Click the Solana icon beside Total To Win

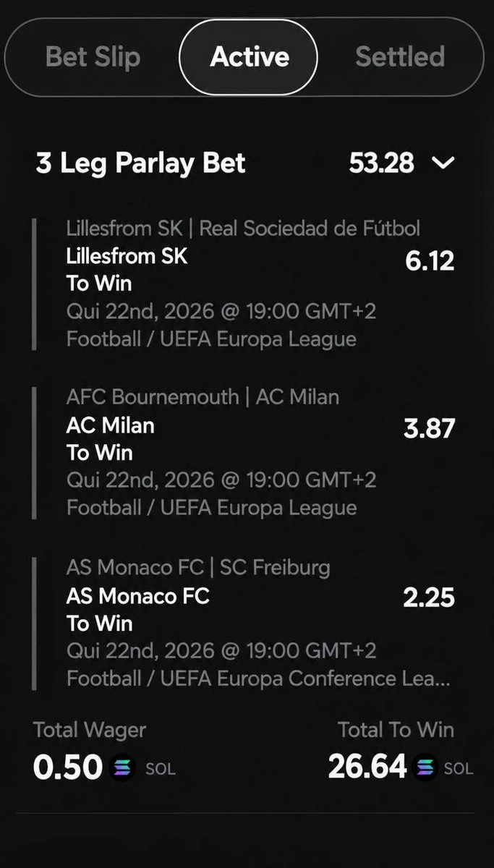coord(425,767)
